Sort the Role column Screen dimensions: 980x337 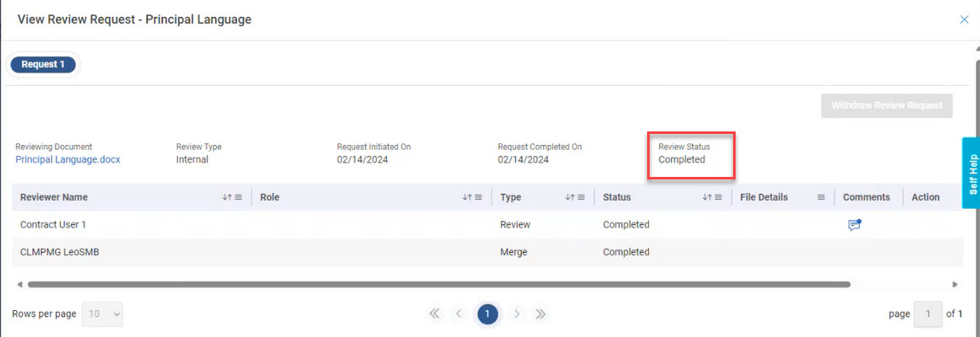(x=466, y=197)
